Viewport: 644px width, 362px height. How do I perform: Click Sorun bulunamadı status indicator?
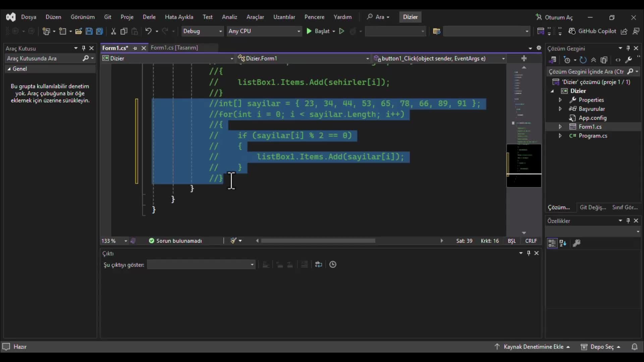(175, 241)
